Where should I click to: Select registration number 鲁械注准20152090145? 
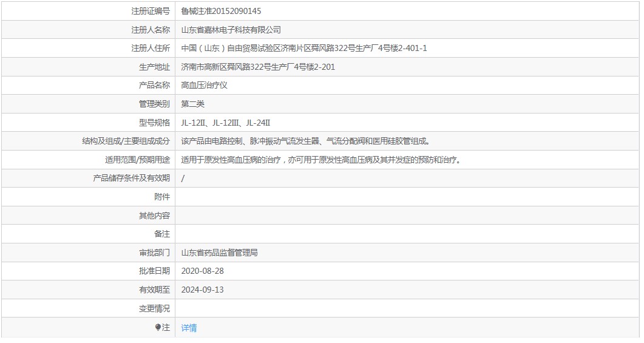pyautogui.click(x=221, y=11)
